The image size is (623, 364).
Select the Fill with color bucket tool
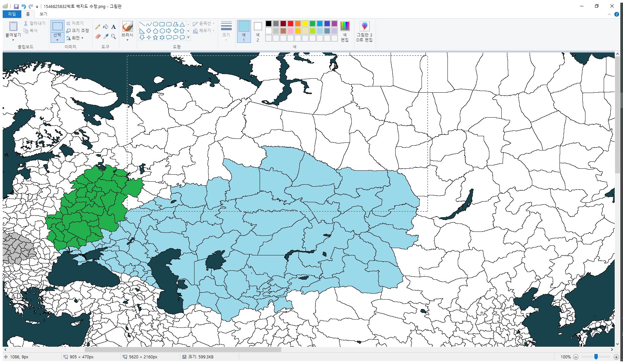coord(106,27)
